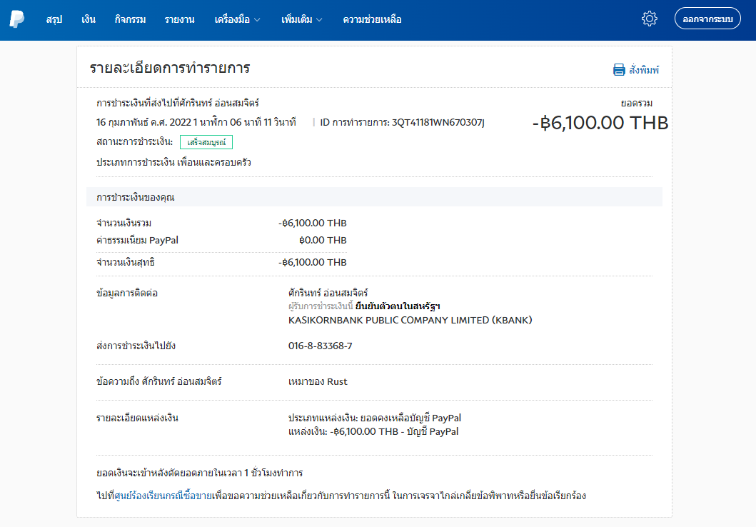Select the transaction ID 3QT41181WN670307J
This screenshot has height=532, width=756.
click(x=438, y=123)
